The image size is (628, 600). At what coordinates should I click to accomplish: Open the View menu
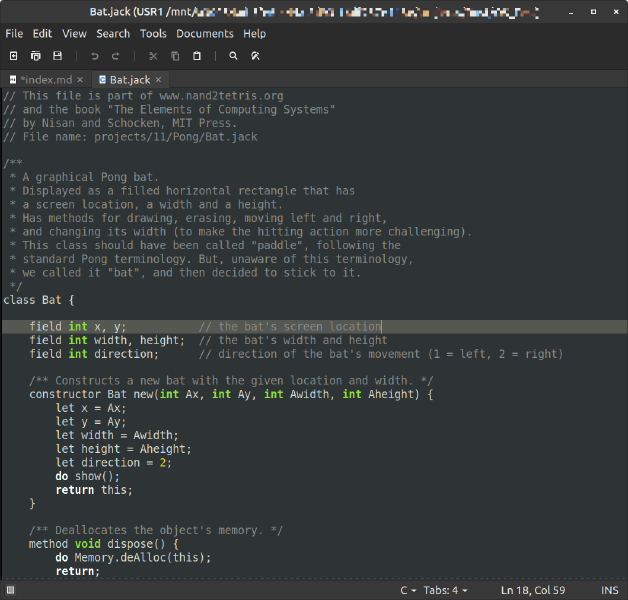(x=74, y=34)
